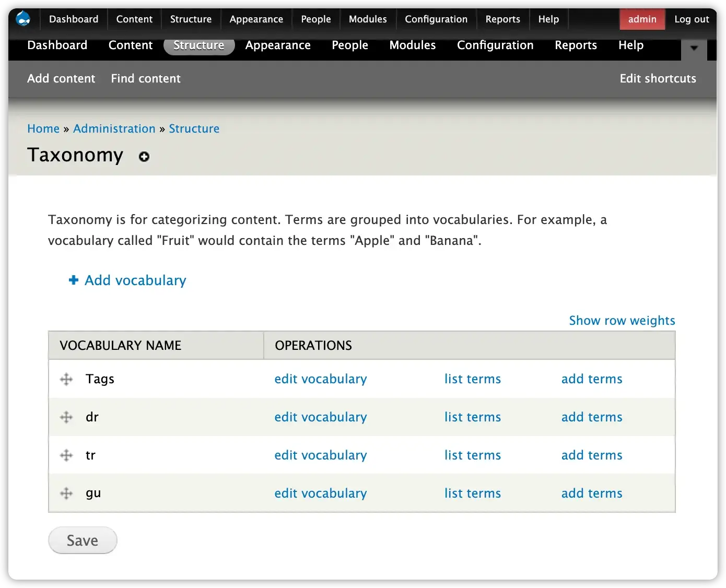Grab the drag handle beside Tags
Image resolution: width=726 pixels, height=588 pixels.
[x=66, y=379]
